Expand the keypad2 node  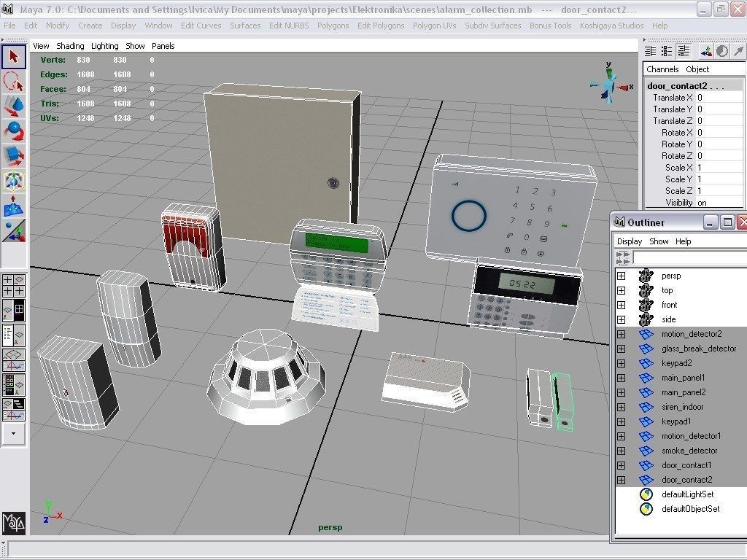(622, 363)
